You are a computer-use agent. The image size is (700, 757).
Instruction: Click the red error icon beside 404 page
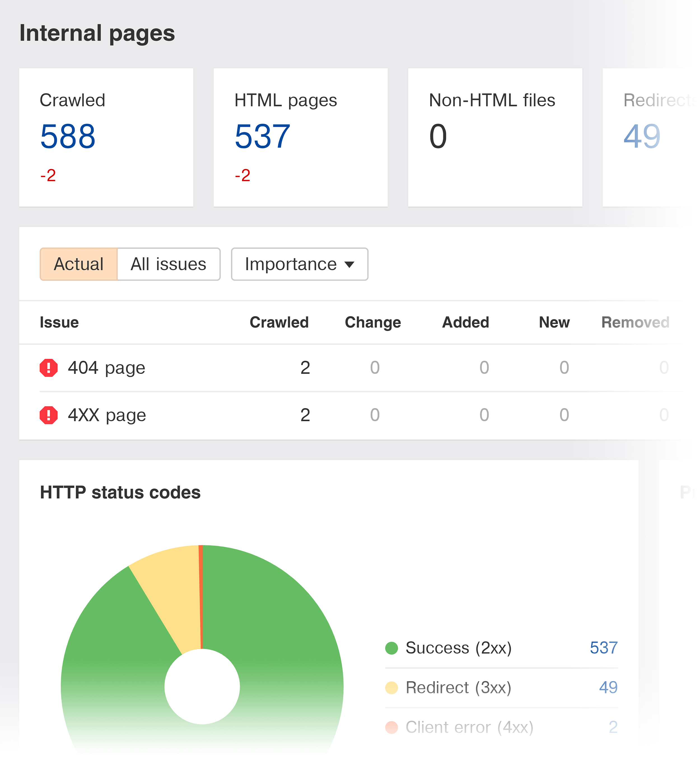click(x=48, y=368)
